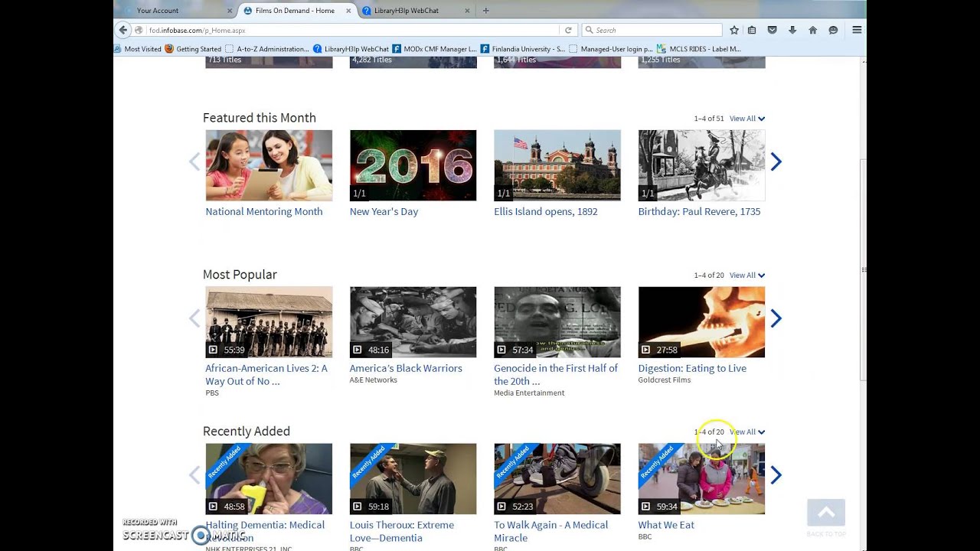Open Genocide in the First Half title link
Image resolution: width=980 pixels, height=551 pixels.
click(556, 375)
